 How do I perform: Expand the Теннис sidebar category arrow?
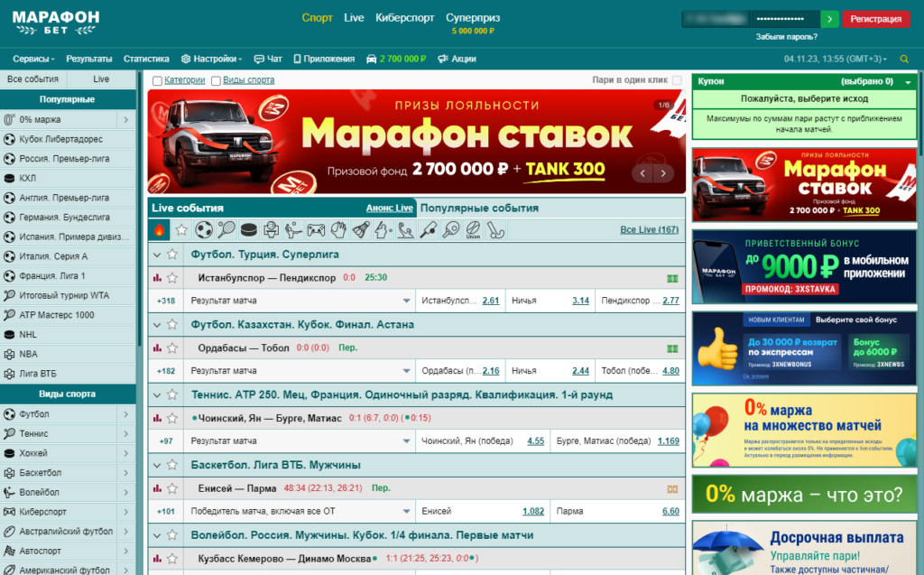coord(126,434)
